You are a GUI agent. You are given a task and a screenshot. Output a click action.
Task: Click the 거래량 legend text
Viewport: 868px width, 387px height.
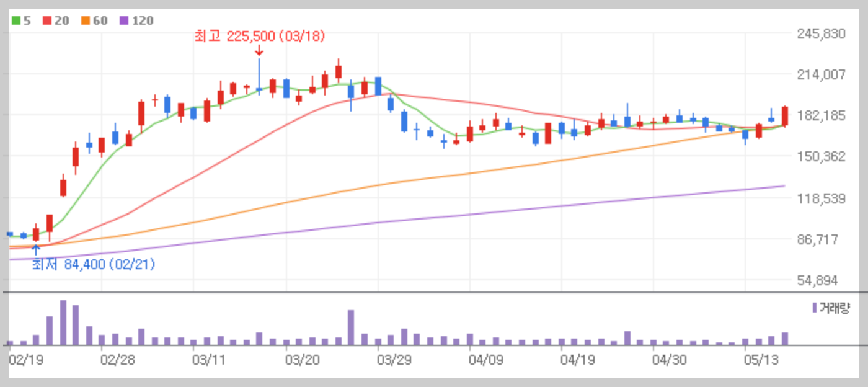835,308
